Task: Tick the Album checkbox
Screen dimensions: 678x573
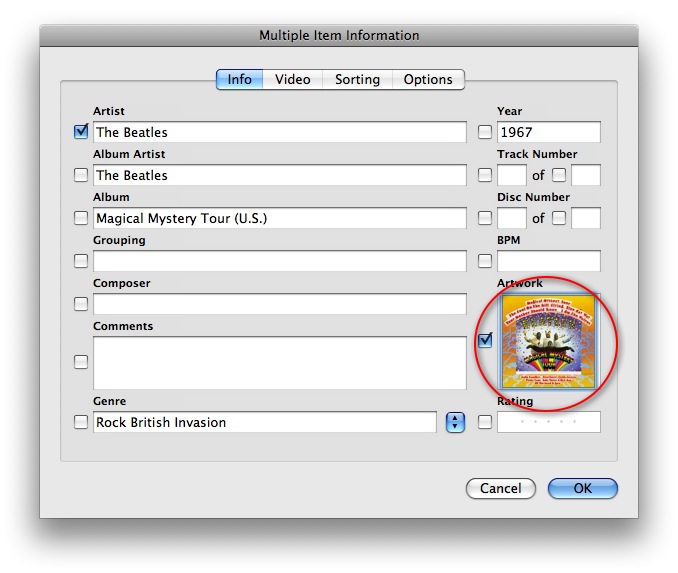Action: click(81, 218)
